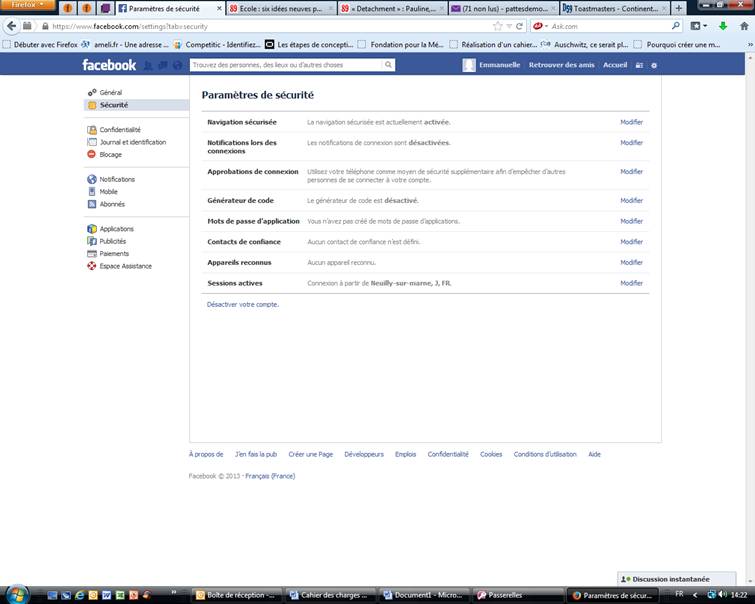Click the Facebook logo
The height and width of the screenshot is (604, 755).
[109, 65]
